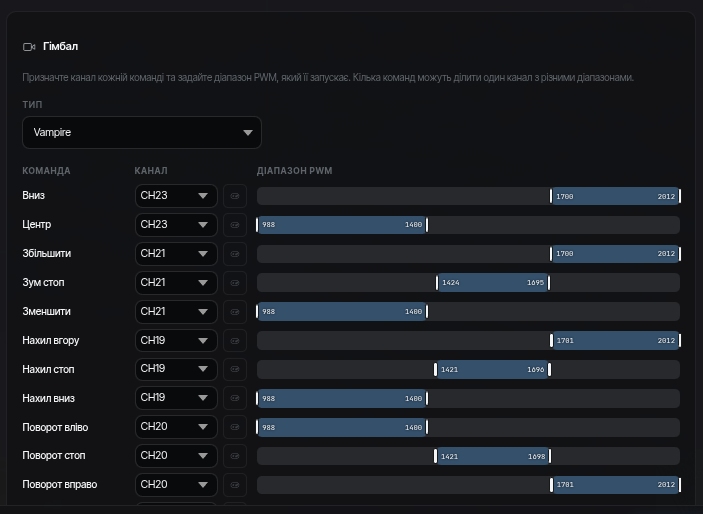
Task: Click the link icon in the Поворот стоп row
Action: pyautogui.click(x=235, y=456)
